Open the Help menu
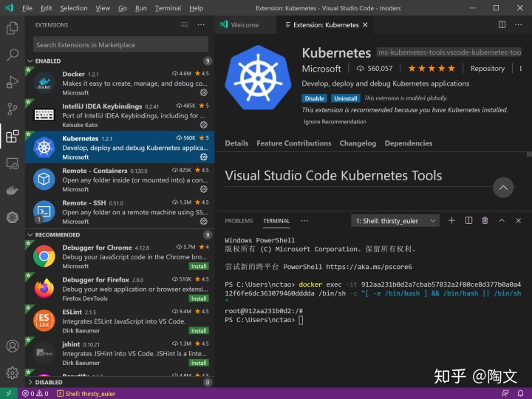This screenshot has height=399, width=532. [196, 8]
